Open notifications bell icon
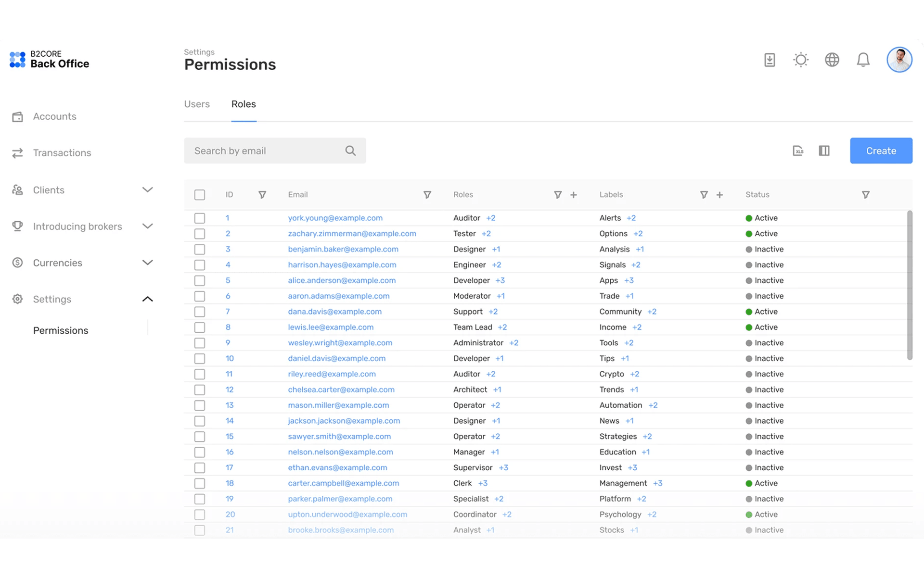 pyautogui.click(x=863, y=60)
